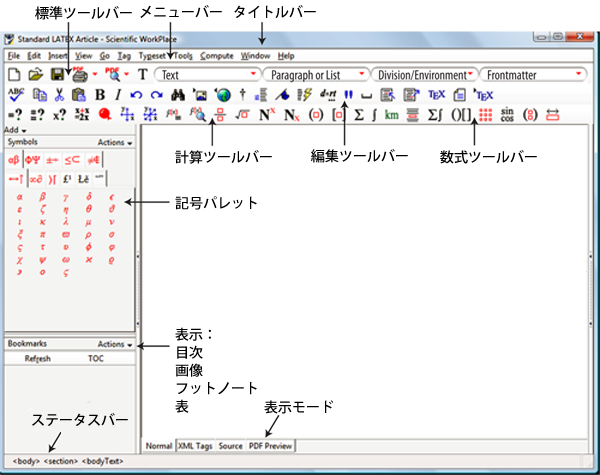Open a file with the folder icon
This screenshot has height=475, width=600.
36,74
